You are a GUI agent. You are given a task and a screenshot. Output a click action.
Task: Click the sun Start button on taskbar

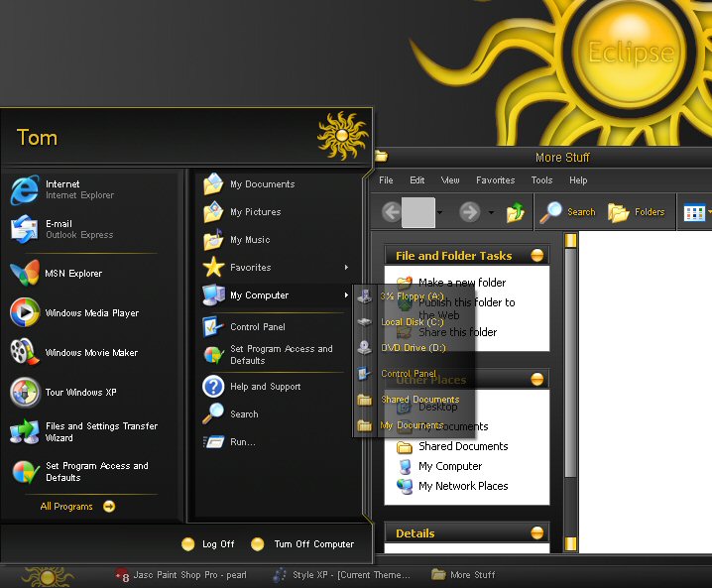point(48,577)
